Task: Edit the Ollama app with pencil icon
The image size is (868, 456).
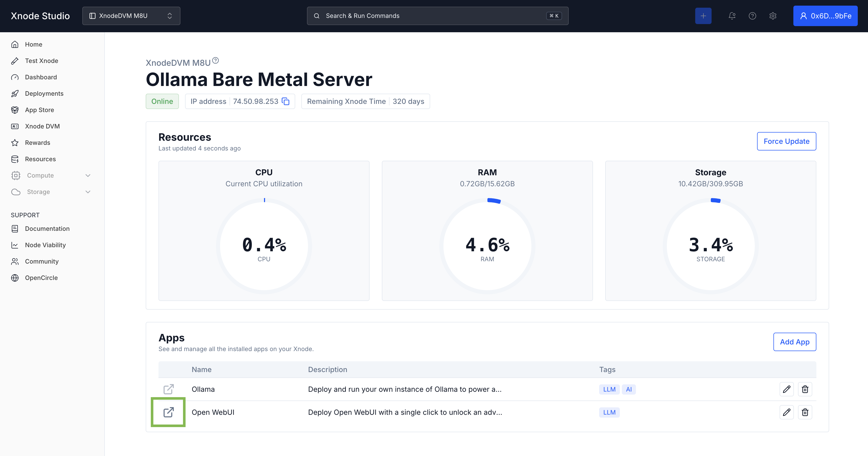Action: (x=786, y=389)
